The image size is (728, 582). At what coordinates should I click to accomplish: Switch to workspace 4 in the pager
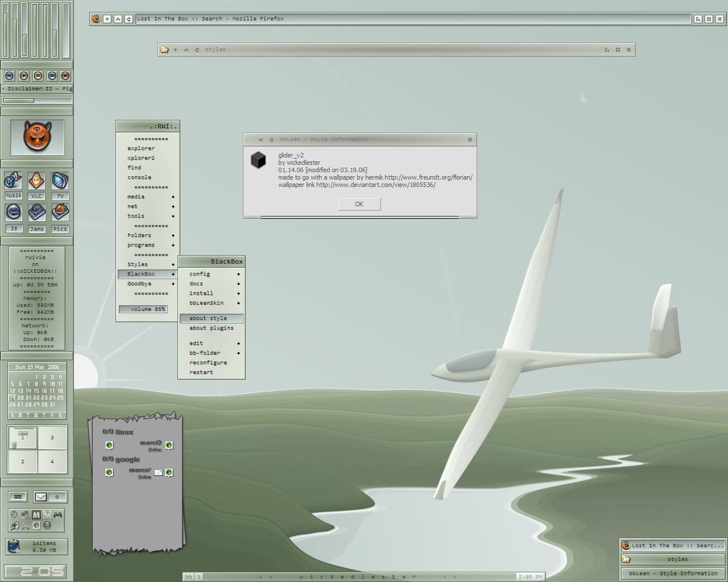(x=52, y=462)
